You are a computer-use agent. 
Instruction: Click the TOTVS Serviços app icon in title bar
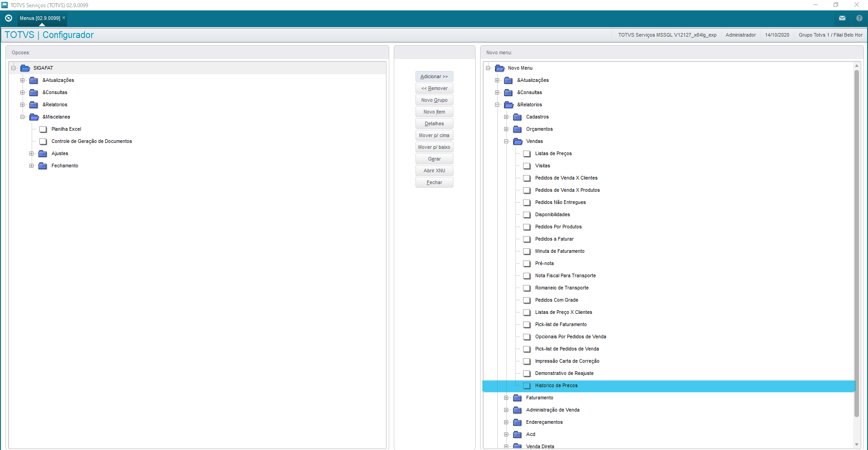pos(5,5)
